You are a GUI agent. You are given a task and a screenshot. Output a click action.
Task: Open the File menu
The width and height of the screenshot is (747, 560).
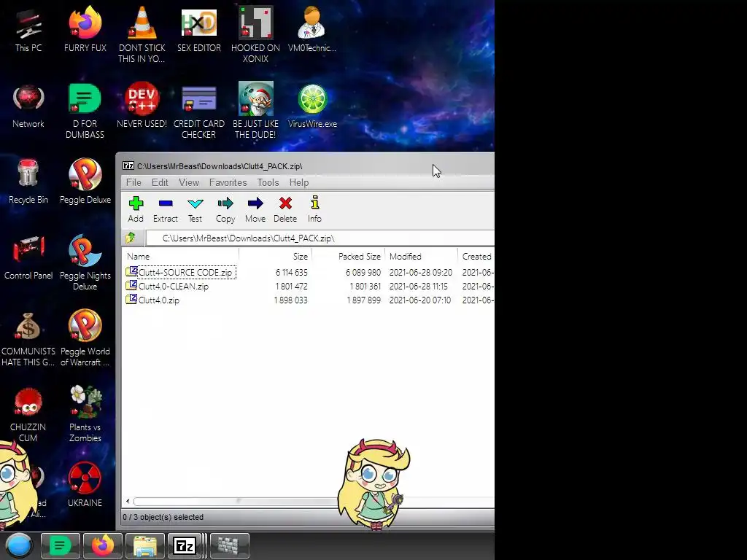coord(133,182)
